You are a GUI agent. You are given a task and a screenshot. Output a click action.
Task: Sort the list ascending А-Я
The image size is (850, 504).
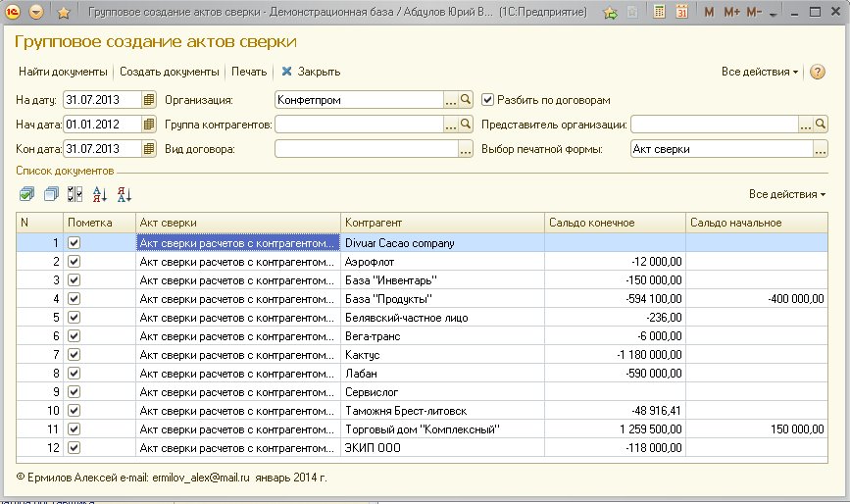coord(100,194)
